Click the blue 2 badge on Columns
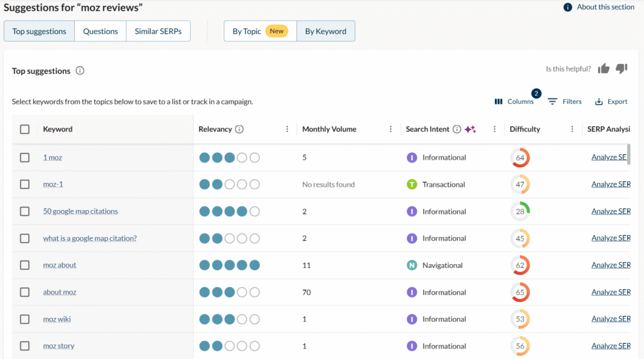644x359 pixels. [x=536, y=93]
